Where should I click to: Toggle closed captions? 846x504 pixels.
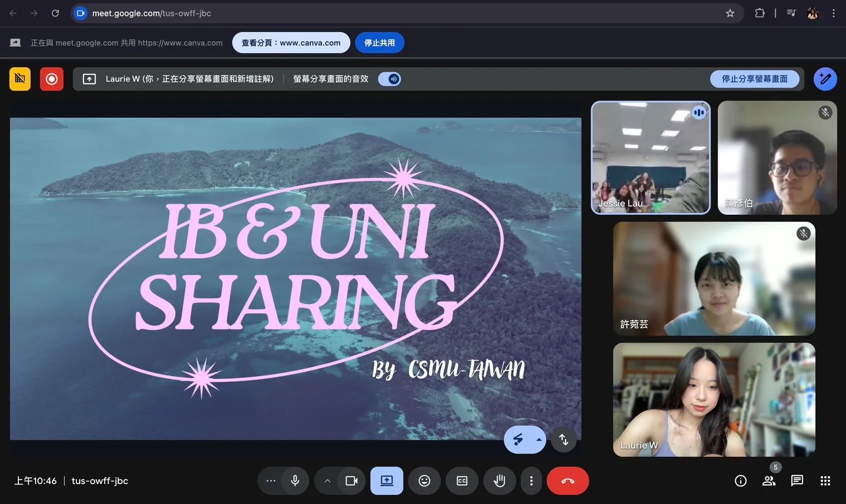click(x=462, y=481)
